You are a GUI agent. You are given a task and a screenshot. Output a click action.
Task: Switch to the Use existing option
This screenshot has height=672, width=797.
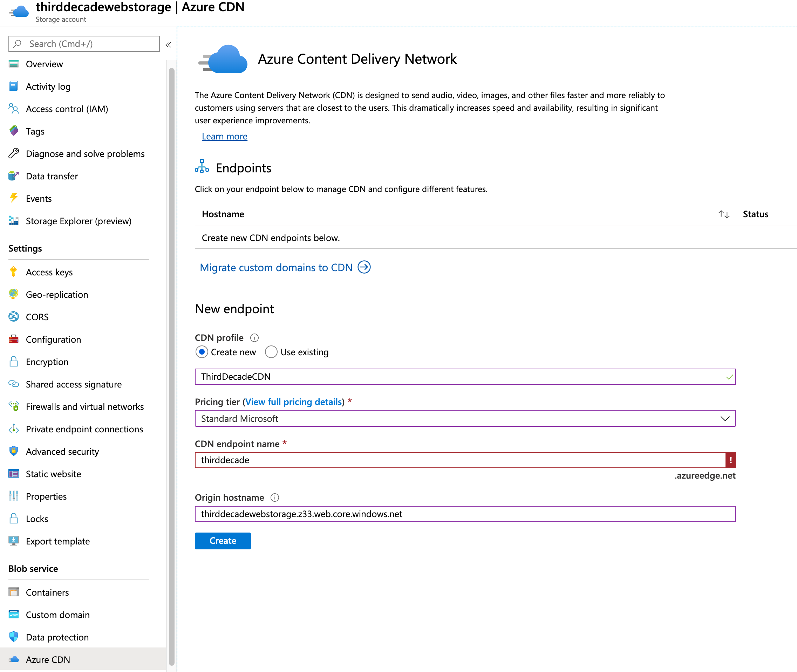(271, 352)
